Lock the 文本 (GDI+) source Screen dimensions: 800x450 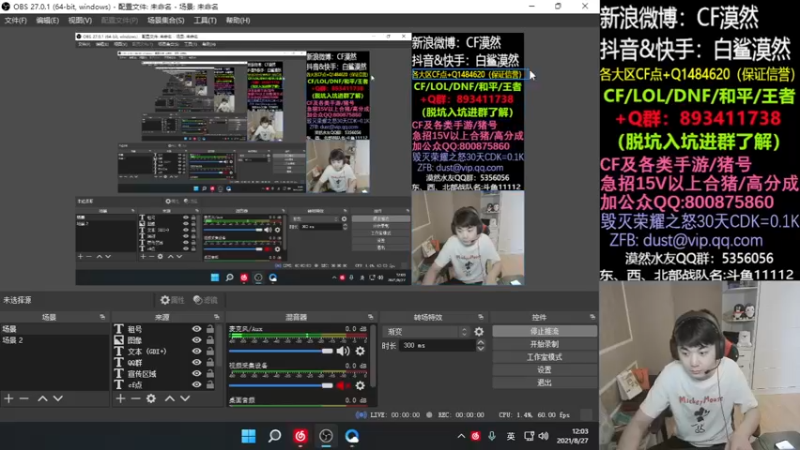[x=210, y=352]
